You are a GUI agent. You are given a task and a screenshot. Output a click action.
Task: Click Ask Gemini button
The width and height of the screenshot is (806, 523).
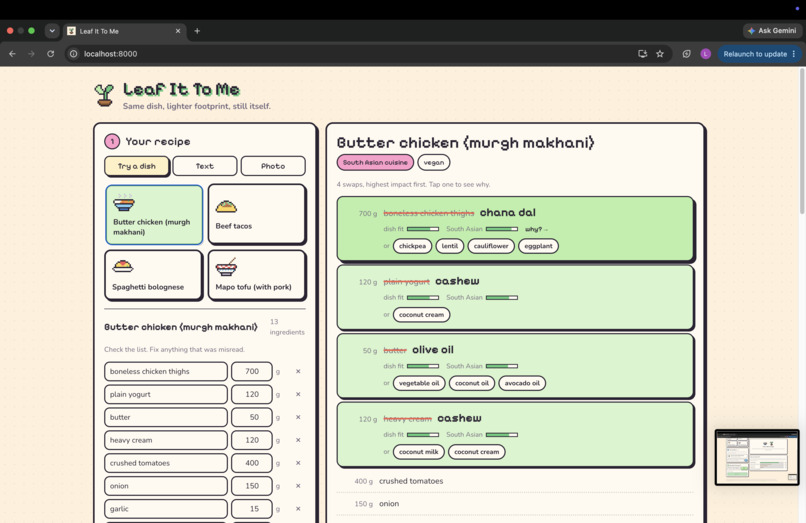[x=772, y=31]
